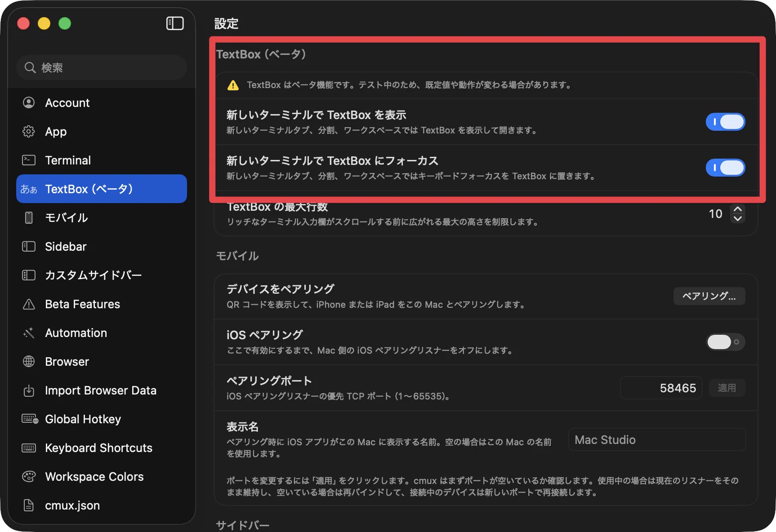The width and height of the screenshot is (776, 532).
Task: Enable the iOS ペアリング switch
Action: (725, 342)
